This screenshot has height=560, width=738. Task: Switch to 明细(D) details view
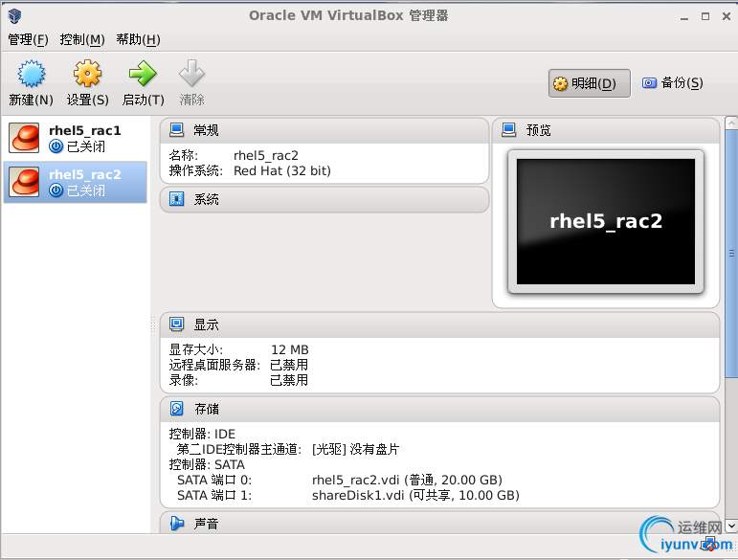pyautogui.click(x=590, y=83)
